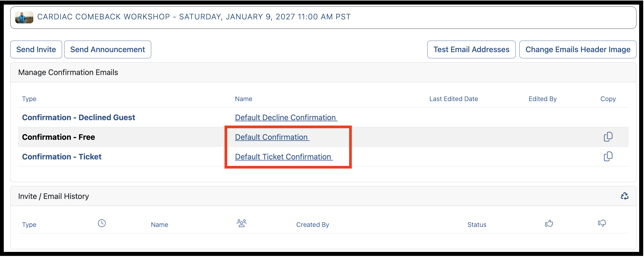Select Confirmation - Declined Guest type
644x257 pixels.
pos(78,117)
